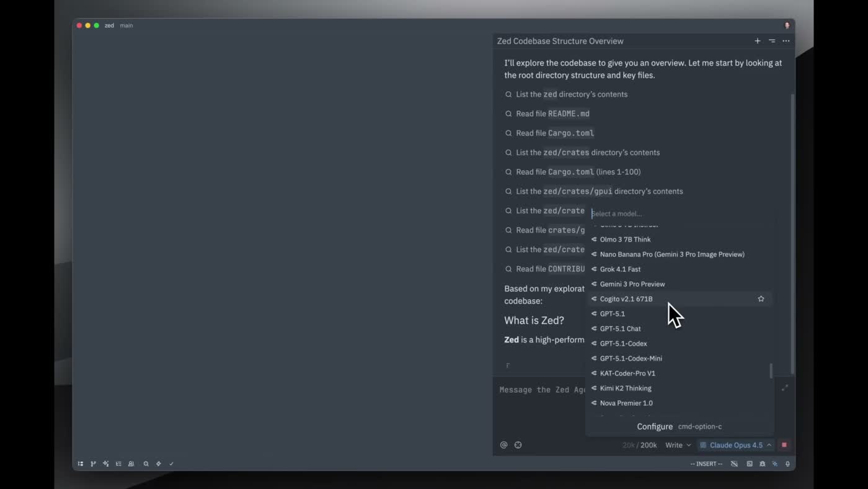Open the project panel from status bar
Image resolution: width=868 pixels, height=489 pixels.
click(x=81, y=464)
